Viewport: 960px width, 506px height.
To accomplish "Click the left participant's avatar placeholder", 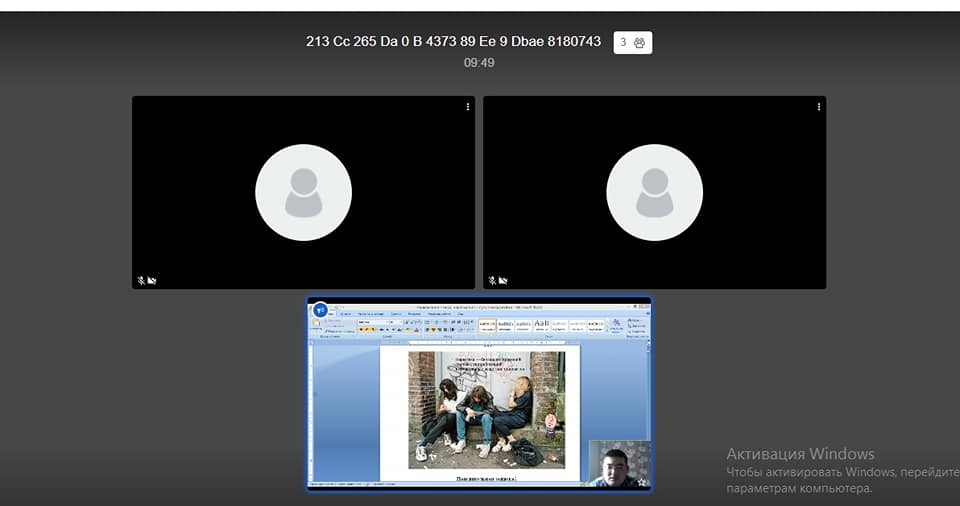I will (303, 193).
